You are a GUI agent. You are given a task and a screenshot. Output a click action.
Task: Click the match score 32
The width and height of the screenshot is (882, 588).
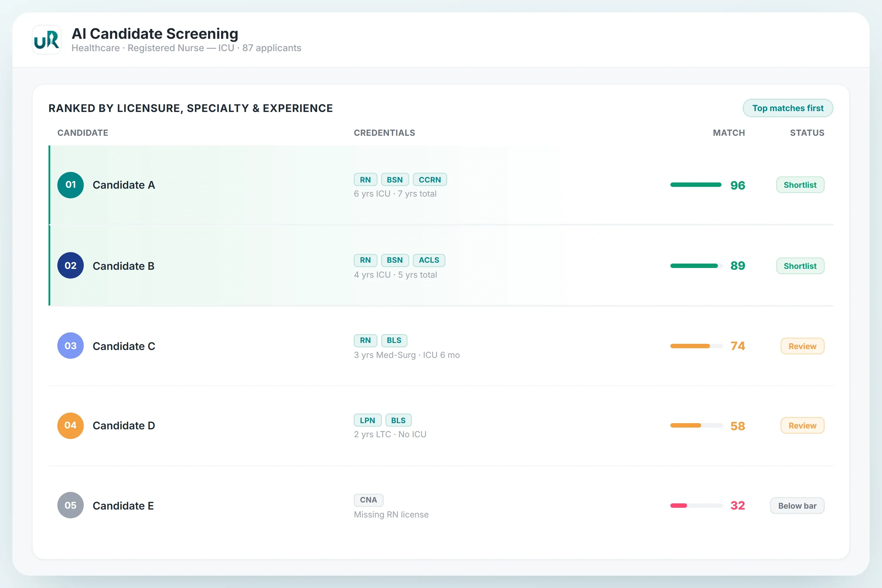click(738, 506)
